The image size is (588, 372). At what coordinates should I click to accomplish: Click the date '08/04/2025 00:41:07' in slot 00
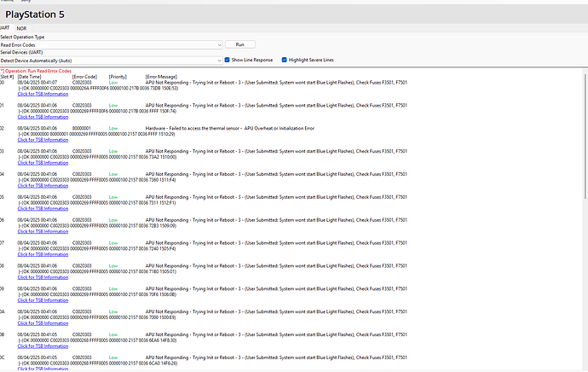coord(37,83)
